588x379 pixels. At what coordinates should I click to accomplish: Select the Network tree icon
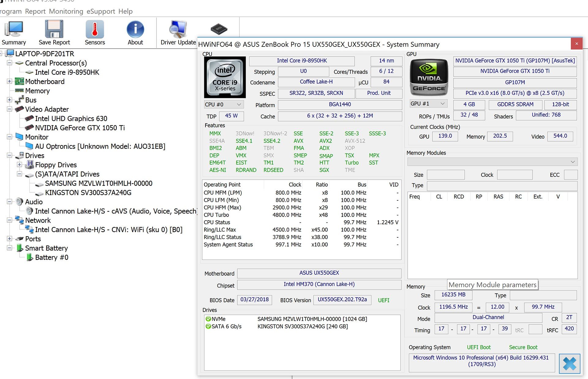[19, 220]
